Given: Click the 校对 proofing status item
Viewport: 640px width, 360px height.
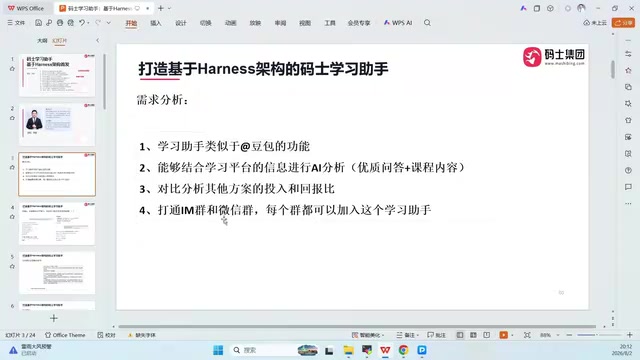Looking at the screenshot, I should pyautogui.click(x=107, y=335).
